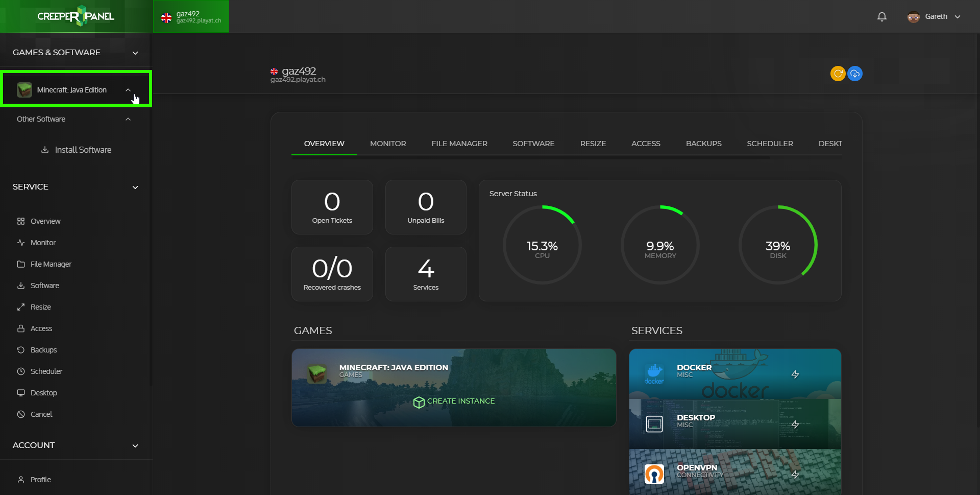Click the Disk usage gauge

[x=778, y=245]
